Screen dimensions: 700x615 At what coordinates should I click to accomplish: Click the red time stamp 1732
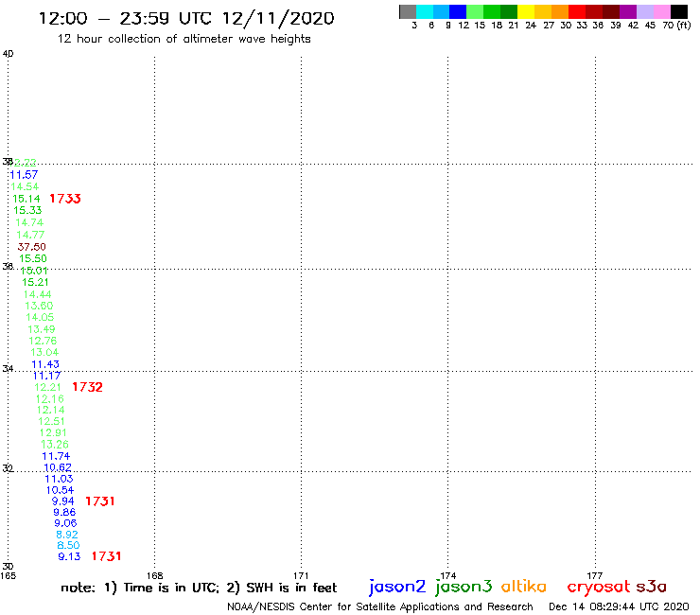[x=87, y=387]
